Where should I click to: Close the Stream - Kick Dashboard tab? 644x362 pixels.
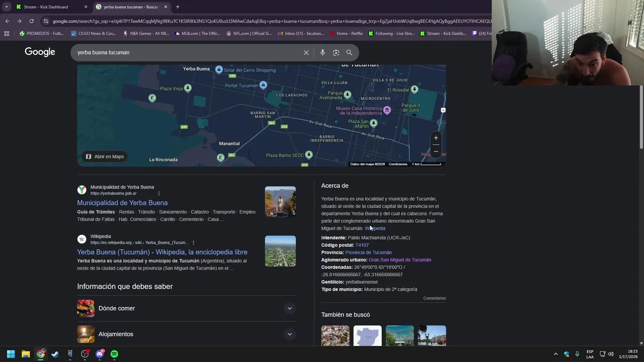[x=86, y=7]
